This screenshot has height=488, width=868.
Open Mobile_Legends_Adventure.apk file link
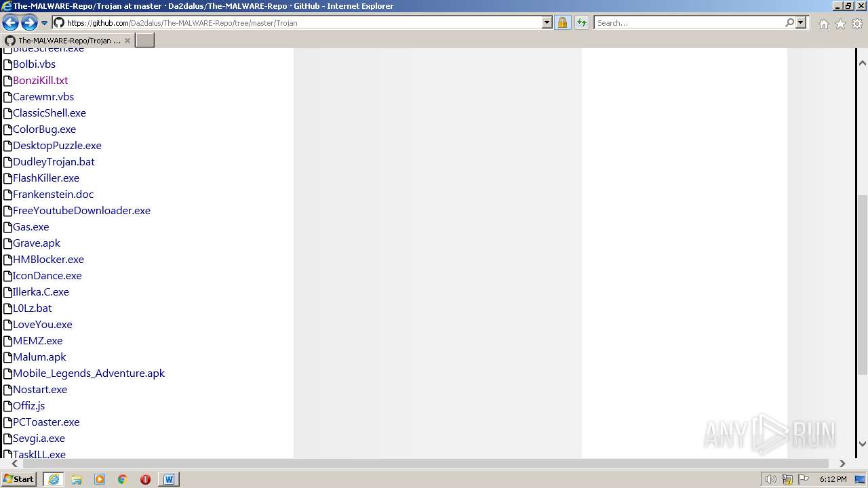tap(89, 373)
